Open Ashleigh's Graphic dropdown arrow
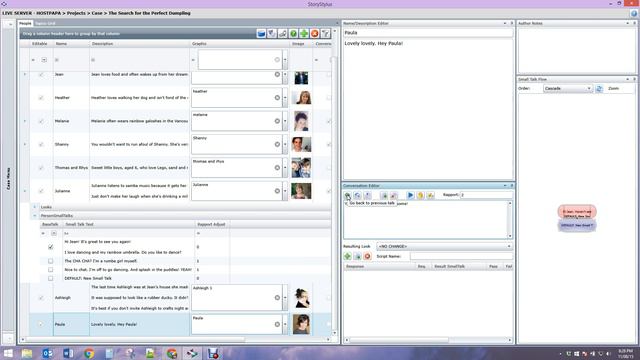This screenshot has width=640, height=360. pos(285,298)
